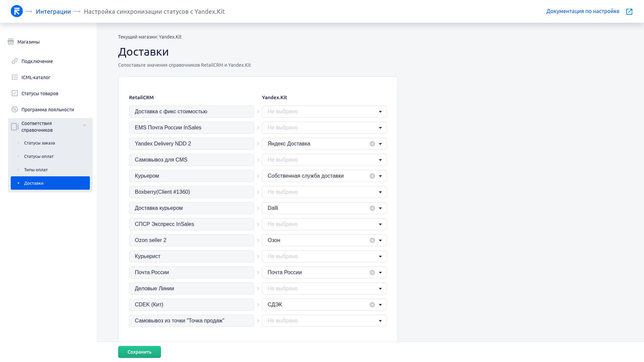Click the Yandex Delivery NDD 2 field

(x=192, y=144)
